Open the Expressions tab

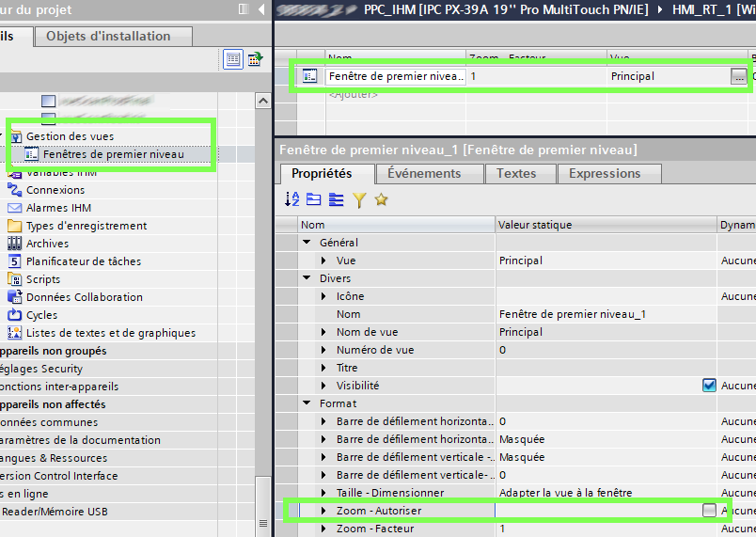(605, 173)
